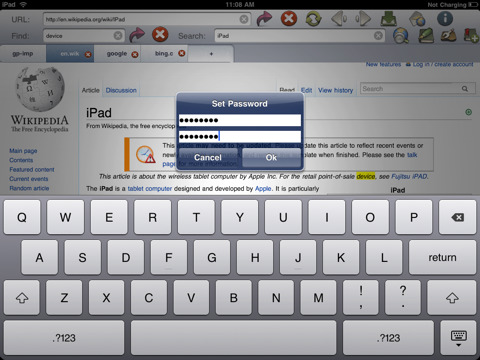Tap the M key

tap(318, 298)
